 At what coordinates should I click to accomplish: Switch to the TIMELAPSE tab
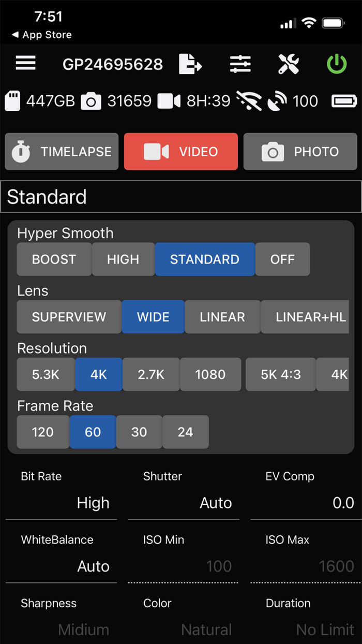(x=61, y=151)
